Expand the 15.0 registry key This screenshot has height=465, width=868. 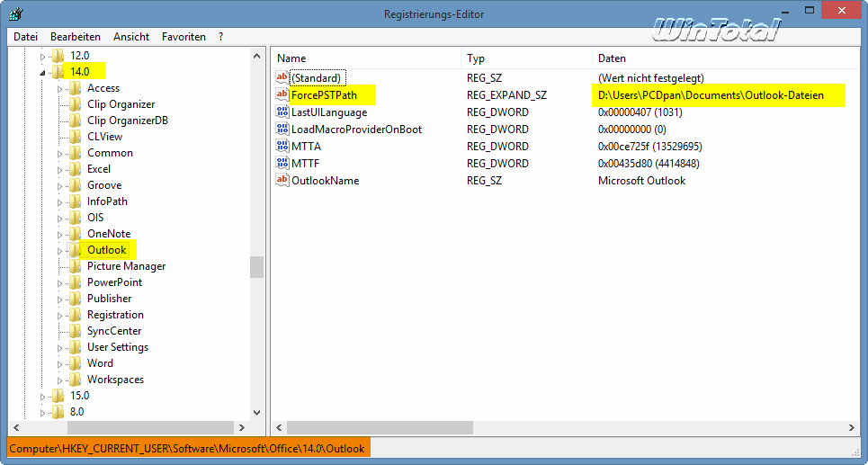pyautogui.click(x=43, y=397)
